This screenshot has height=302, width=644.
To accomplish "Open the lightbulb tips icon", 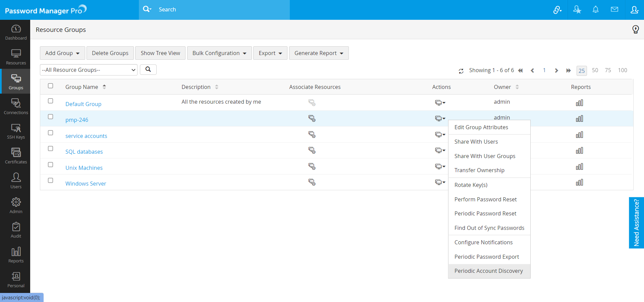I will pyautogui.click(x=635, y=30).
